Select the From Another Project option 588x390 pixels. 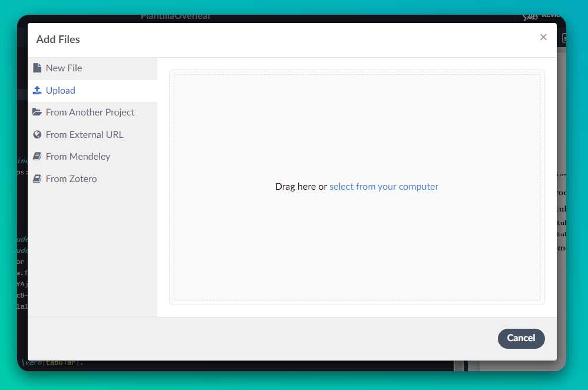(x=90, y=112)
